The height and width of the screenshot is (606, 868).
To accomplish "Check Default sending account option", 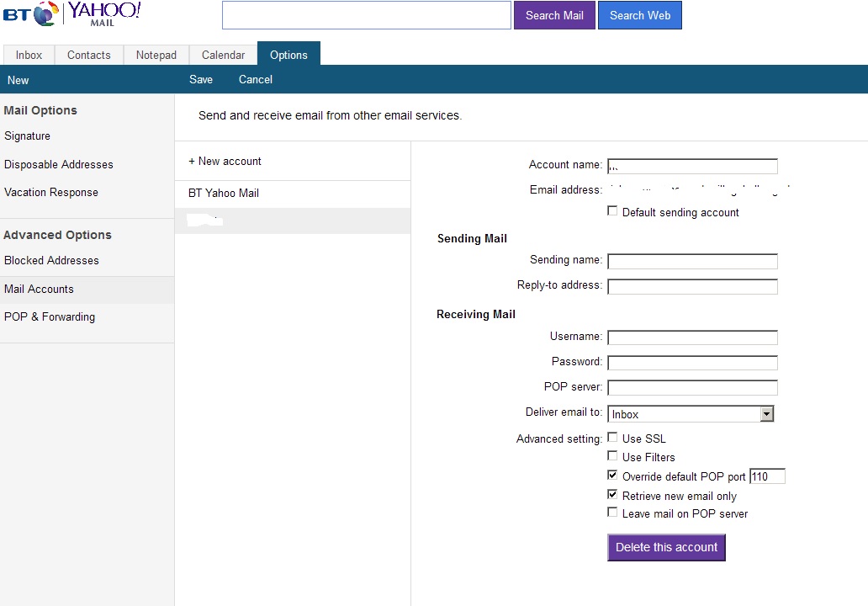I will [x=612, y=211].
